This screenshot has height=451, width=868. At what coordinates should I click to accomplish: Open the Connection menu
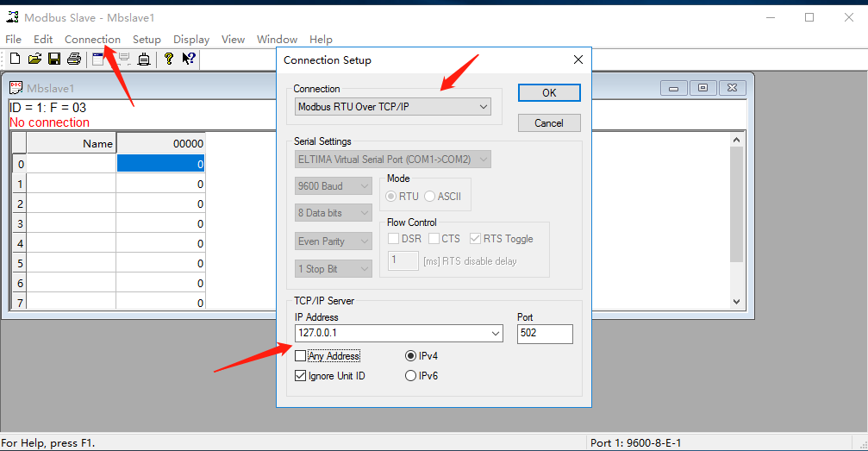coord(92,39)
